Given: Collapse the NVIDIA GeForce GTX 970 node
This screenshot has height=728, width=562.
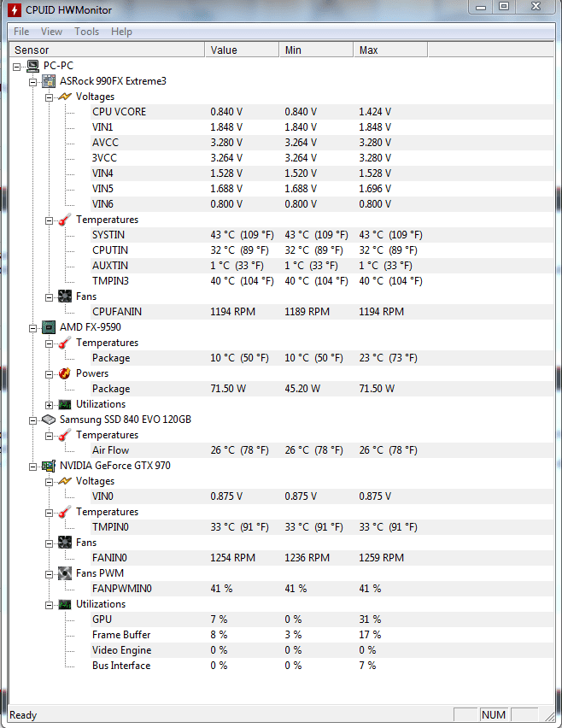Looking at the screenshot, I should click(33, 467).
